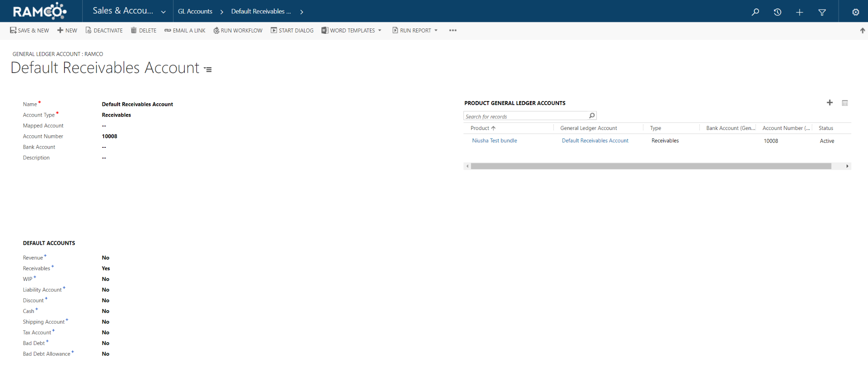The height and width of the screenshot is (365, 868).
Task: Open the Run Report dropdown
Action: [415, 30]
